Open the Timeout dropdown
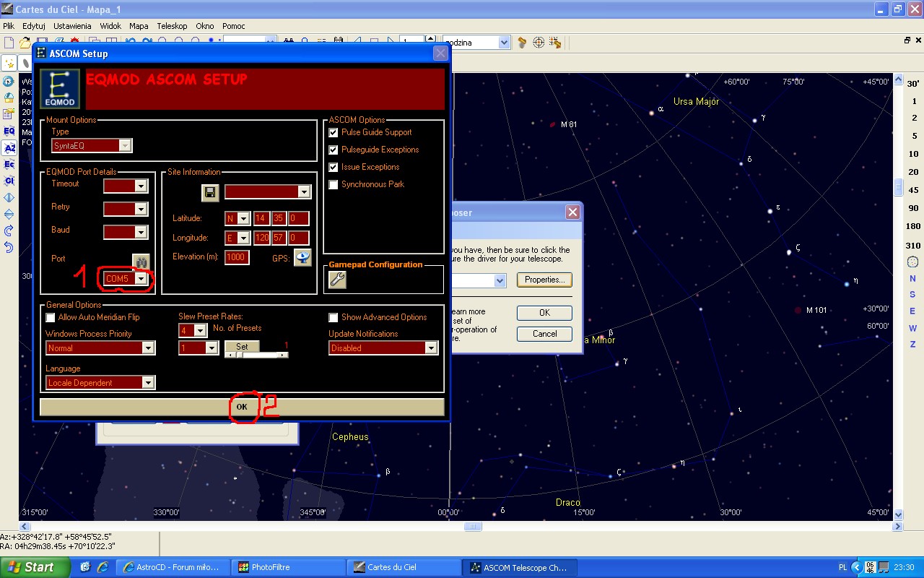The height and width of the screenshot is (578, 924). tap(141, 186)
